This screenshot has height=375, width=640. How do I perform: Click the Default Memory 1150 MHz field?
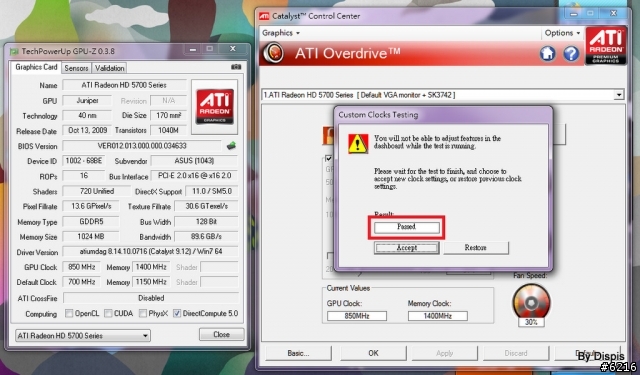pyautogui.click(x=151, y=282)
